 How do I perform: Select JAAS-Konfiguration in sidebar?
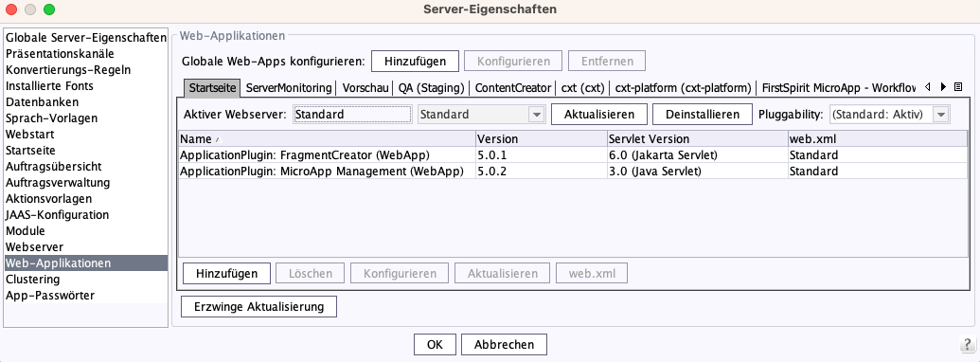click(x=86, y=215)
